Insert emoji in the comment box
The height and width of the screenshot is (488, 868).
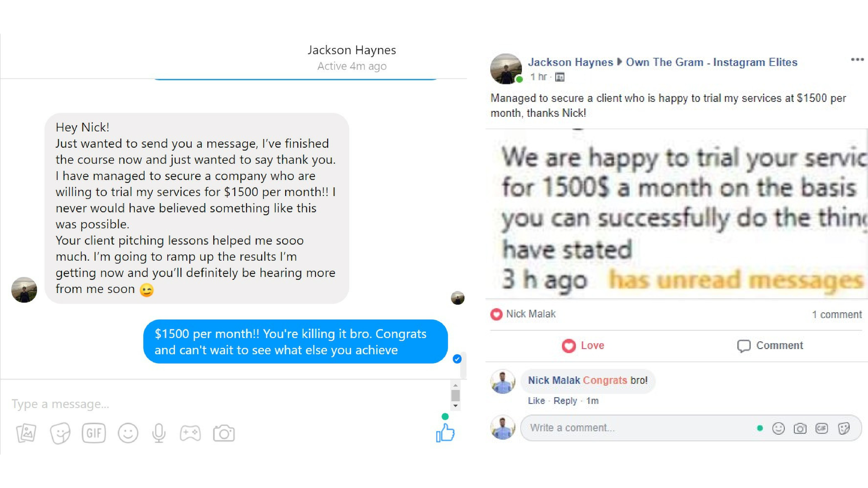(x=778, y=428)
